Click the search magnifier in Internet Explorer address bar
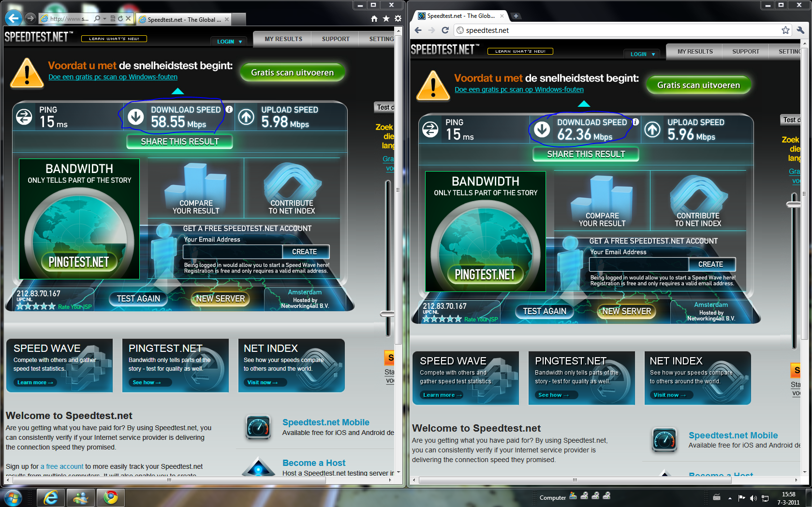Viewport: 812px width, 507px height. point(97,18)
